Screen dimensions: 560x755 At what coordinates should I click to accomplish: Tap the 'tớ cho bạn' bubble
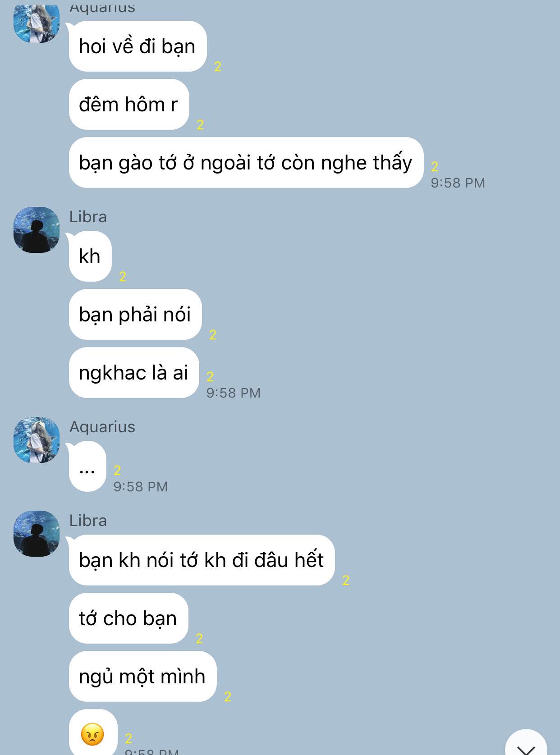[129, 618]
